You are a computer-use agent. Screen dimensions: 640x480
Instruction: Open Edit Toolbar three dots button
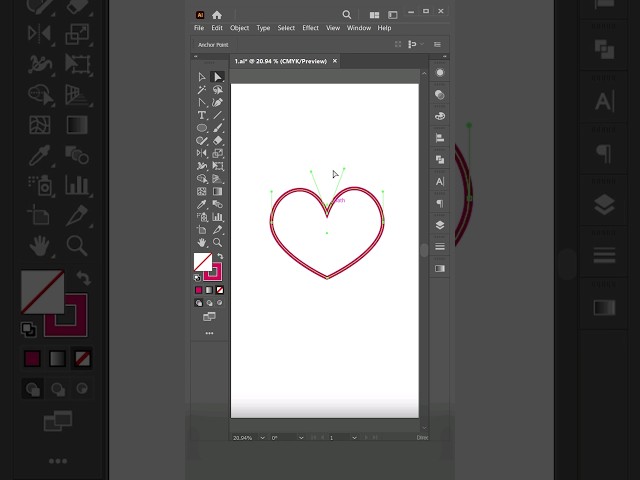coord(209,333)
